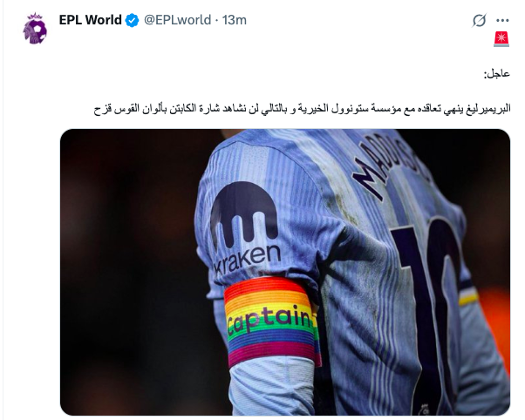This screenshot has height=420, width=525.
Task: Click the yellow stripe on right sleeve cuff
Action: [468, 297]
